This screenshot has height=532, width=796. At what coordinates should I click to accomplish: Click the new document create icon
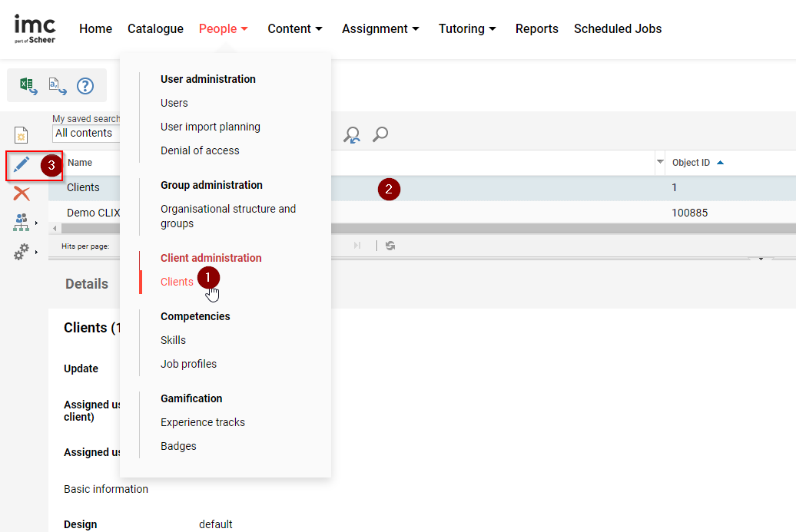[x=22, y=135]
